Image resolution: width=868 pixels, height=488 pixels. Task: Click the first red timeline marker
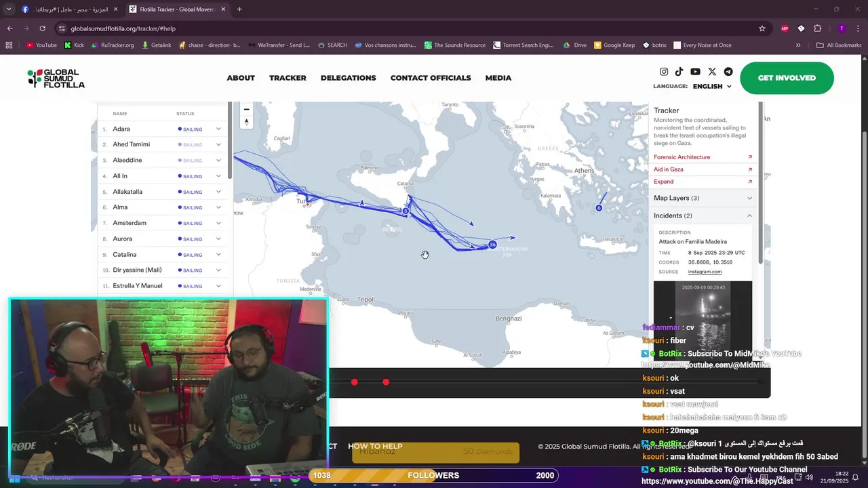pyautogui.click(x=354, y=382)
